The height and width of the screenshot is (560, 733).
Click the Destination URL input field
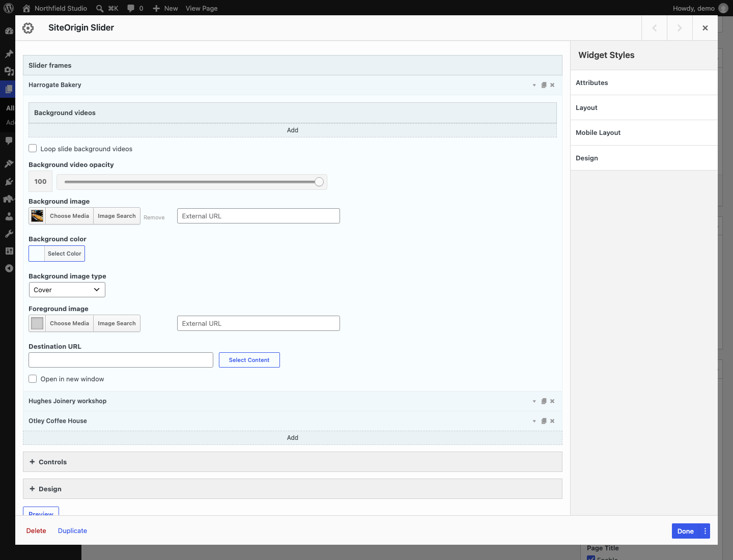coord(121,360)
